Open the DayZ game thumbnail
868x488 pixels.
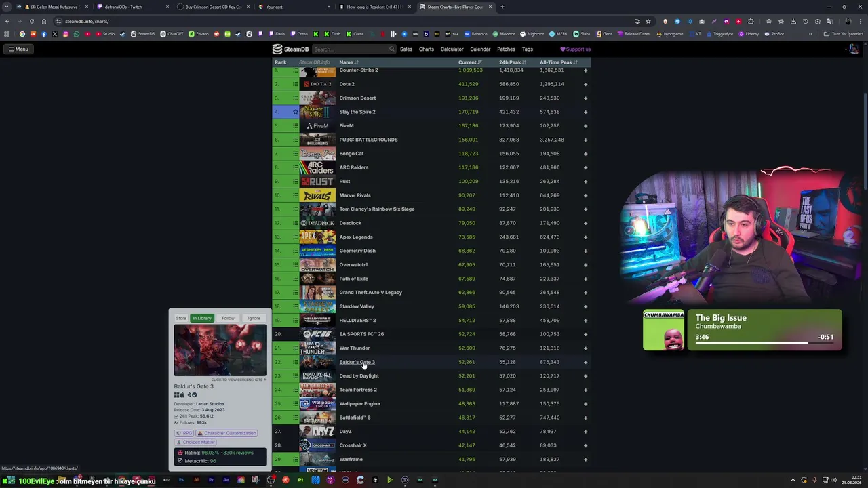tap(317, 431)
